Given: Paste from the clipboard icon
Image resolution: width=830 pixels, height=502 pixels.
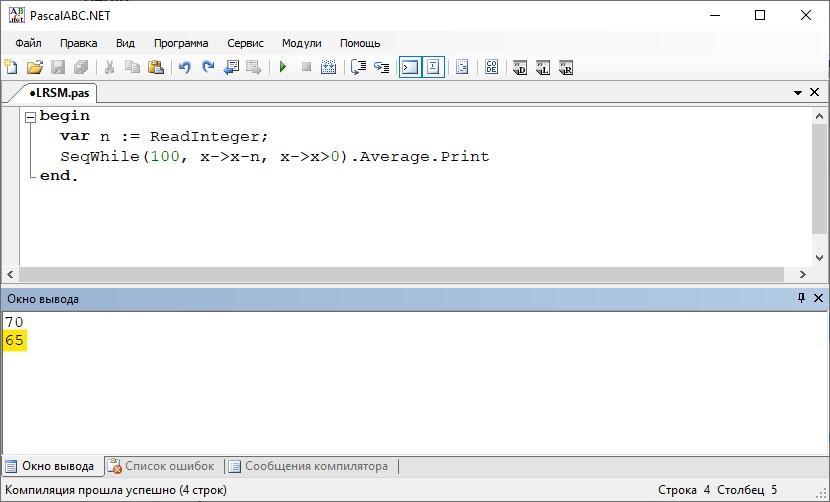Looking at the screenshot, I should 156,67.
